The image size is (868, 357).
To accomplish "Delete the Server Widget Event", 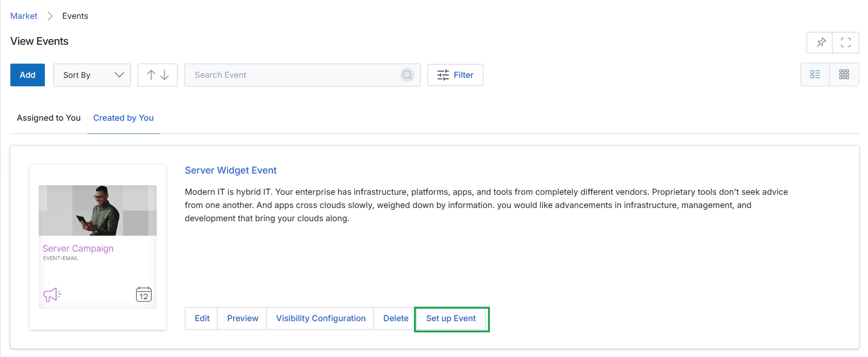I will 396,318.
